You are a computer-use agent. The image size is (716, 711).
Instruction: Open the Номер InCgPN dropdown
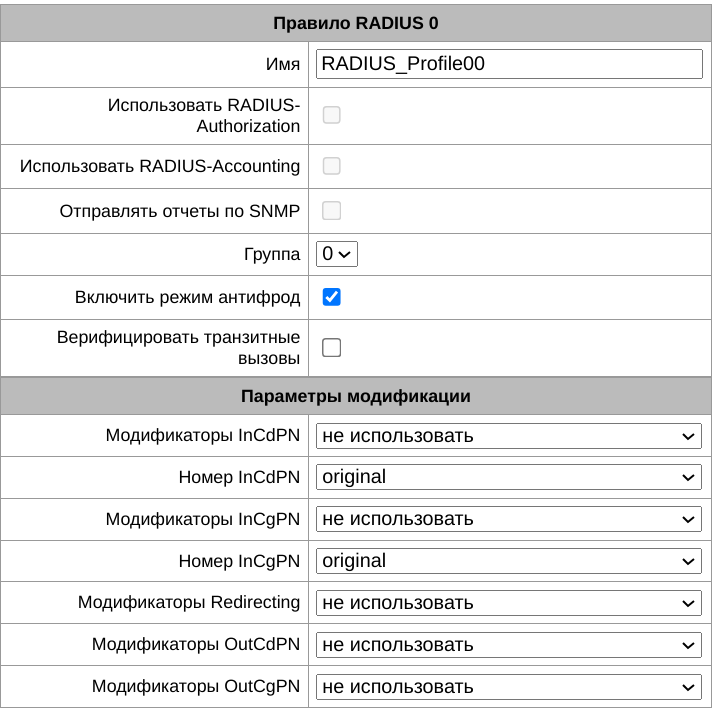click(x=509, y=562)
